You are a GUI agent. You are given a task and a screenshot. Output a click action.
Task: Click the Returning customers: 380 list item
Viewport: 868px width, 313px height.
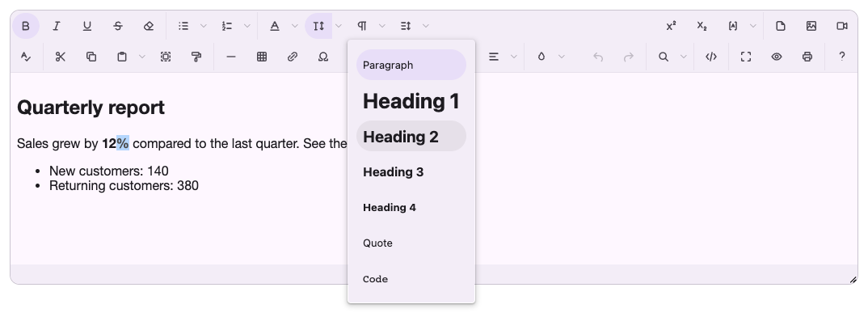click(124, 185)
